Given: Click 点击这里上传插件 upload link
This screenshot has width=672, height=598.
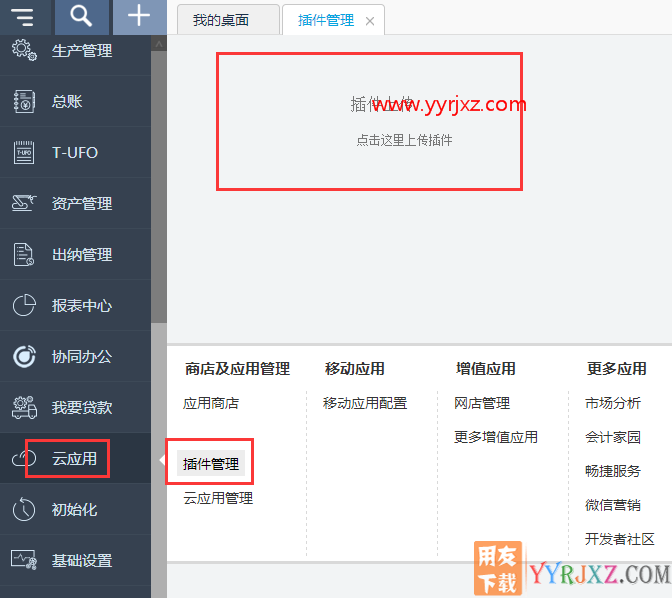Looking at the screenshot, I should pos(404,140).
